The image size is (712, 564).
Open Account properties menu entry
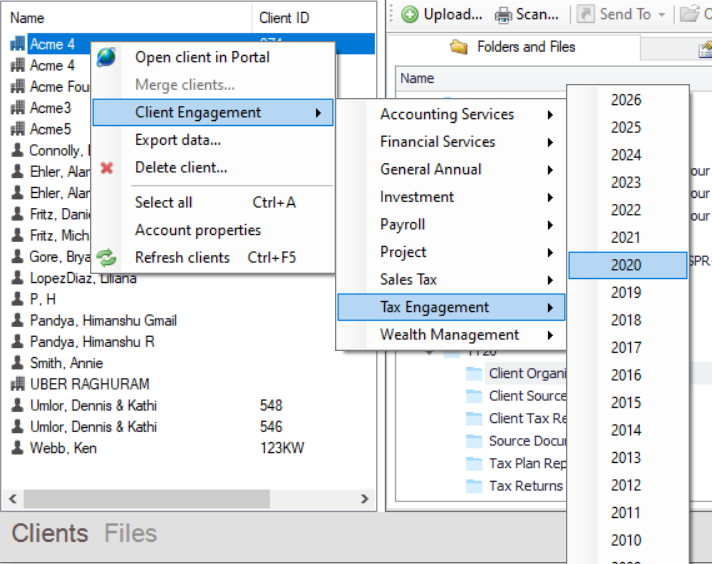198,230
